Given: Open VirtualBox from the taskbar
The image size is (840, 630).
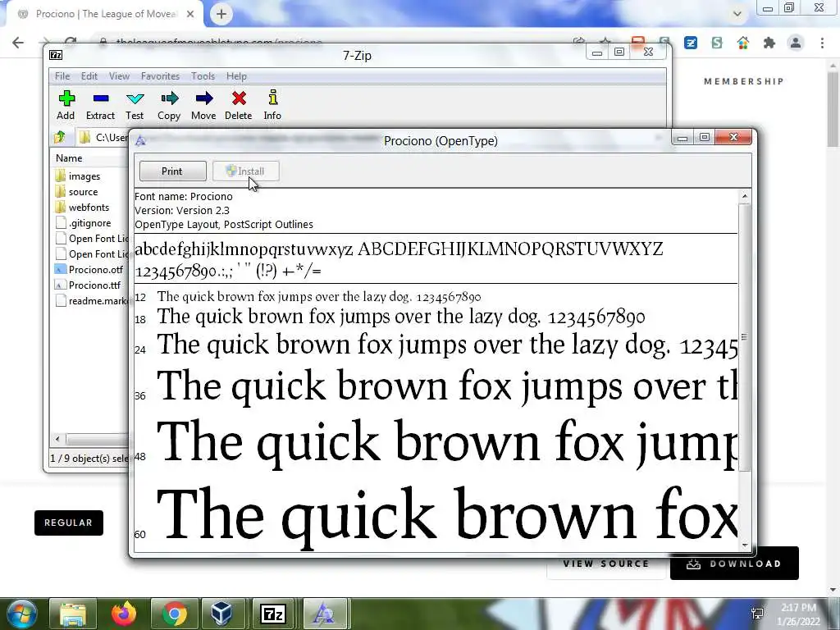Looking at the screenshot, I should (221, 614).
